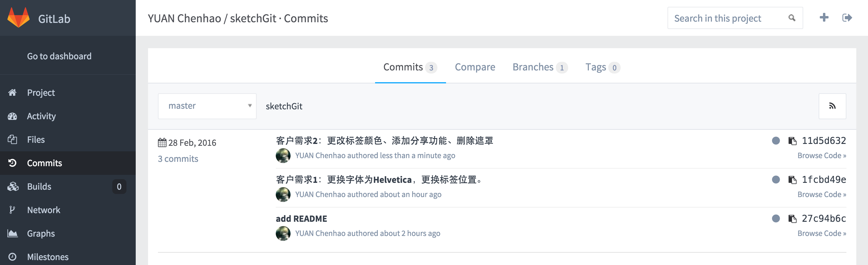Click the Project home icon in sidebar
The image size is (868, 265).
(12, 92)
